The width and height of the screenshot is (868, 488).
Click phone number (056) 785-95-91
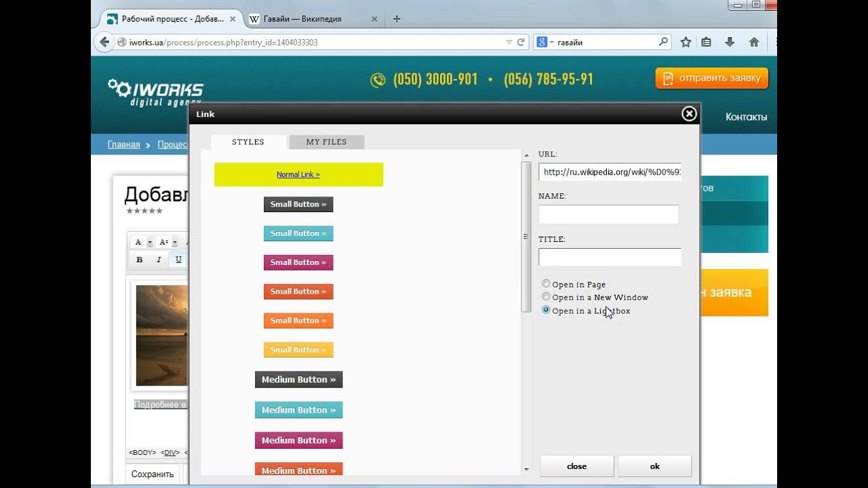549,79
